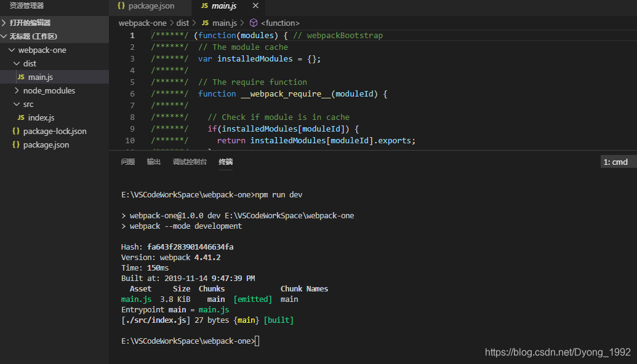637x364 pixels.
Task: Open package-lock.json in the explorer
Action: click(54, 131)
